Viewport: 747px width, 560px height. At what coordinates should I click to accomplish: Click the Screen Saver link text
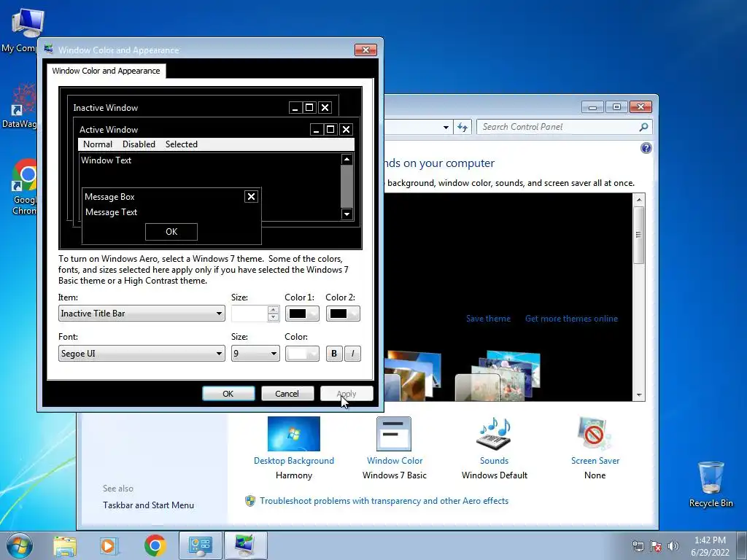coord(595,461)
